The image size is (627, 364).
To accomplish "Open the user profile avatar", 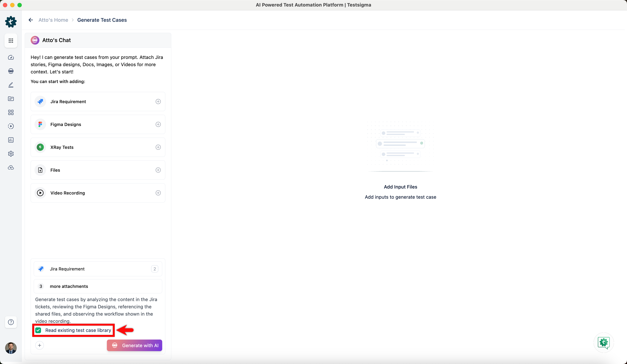I will (11, 348).
